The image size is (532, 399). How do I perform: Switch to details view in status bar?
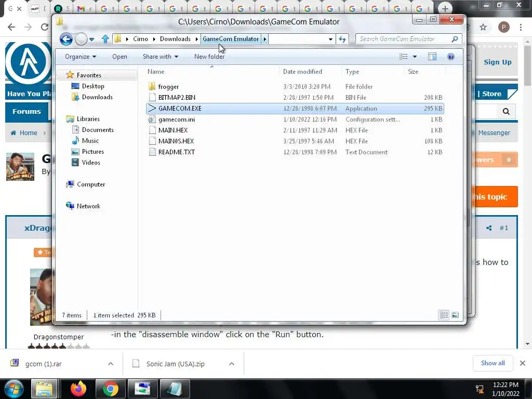[444, 315]
